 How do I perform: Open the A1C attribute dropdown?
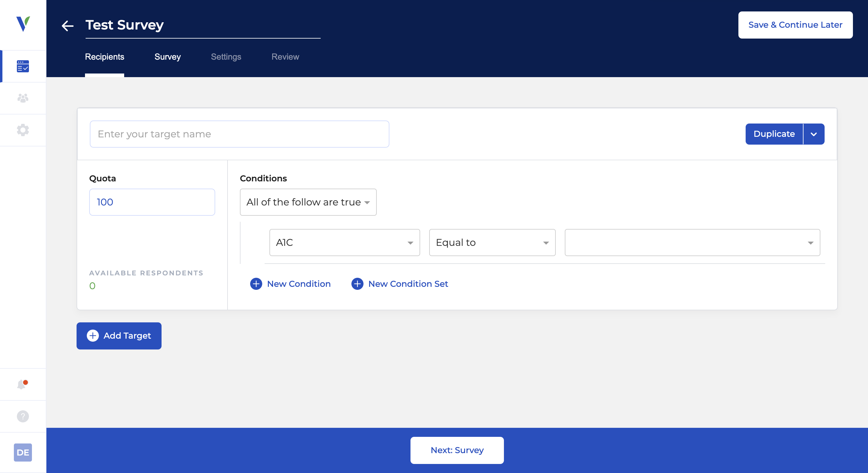click(344, 243)
